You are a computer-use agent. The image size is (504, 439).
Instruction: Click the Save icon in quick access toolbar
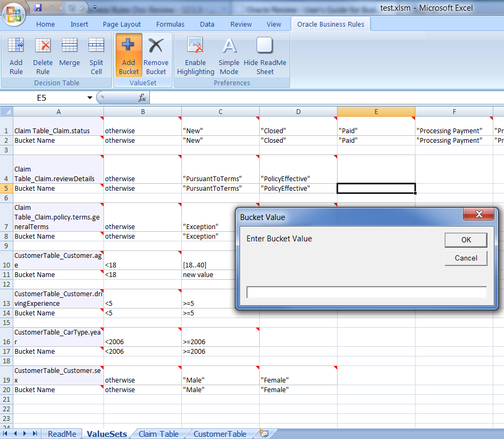coord(38,7)
